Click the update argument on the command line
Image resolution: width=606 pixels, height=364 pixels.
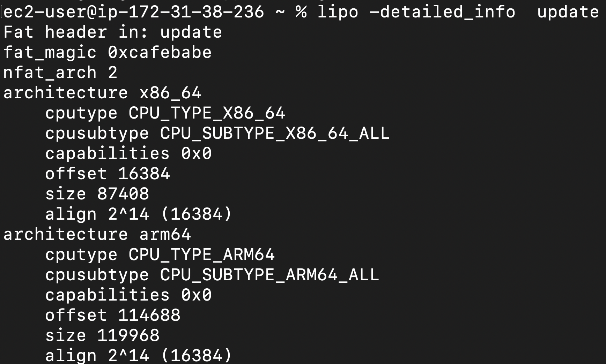pyautogui.click(x=568, y=12)
